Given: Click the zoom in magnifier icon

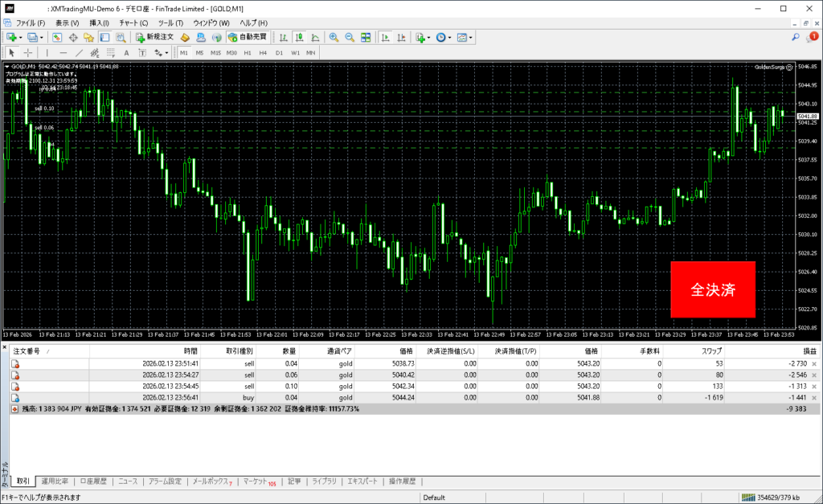Looking at the screenshot, I should pos(334,37).
